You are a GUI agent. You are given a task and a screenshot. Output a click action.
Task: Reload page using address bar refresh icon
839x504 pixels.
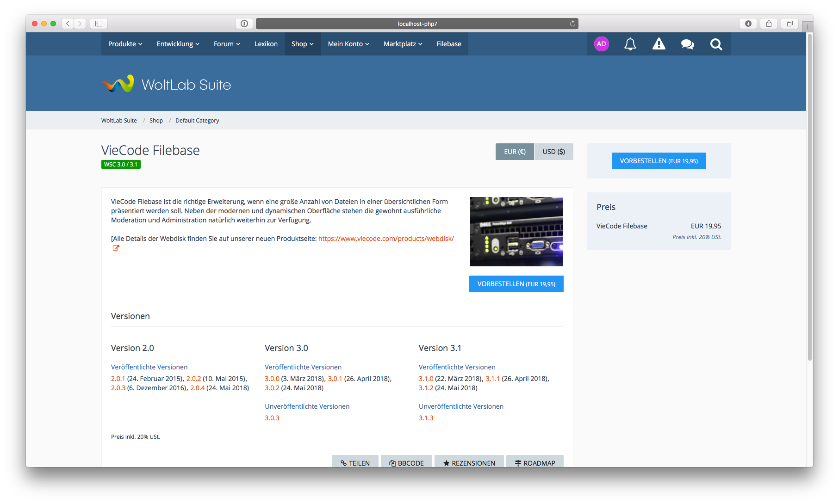[x=572, y=24]
